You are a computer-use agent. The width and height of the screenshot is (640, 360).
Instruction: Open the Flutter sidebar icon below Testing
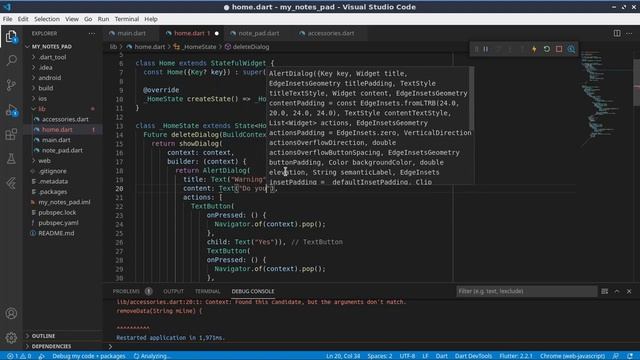(x=11, y=183)
